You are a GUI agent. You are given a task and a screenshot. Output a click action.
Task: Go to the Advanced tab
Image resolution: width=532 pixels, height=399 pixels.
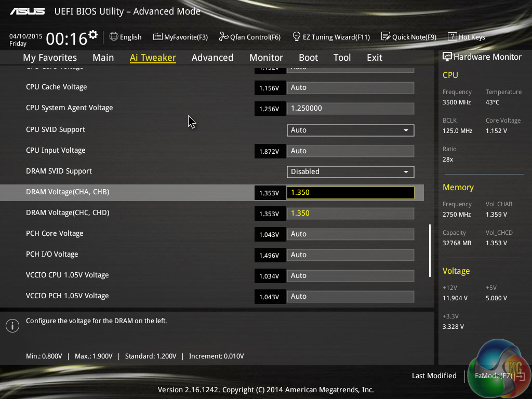(x=212, y=57)
